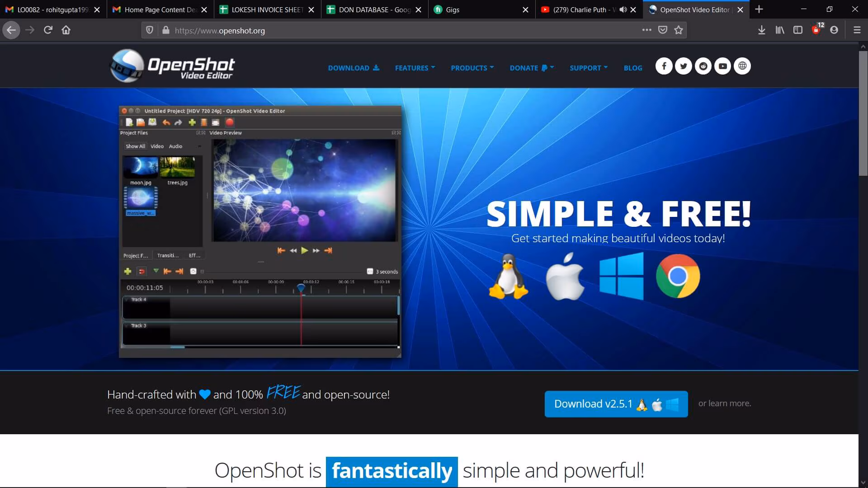Bookmark this page with star icon
This screenshot has height=488, width=868.
(678, 30)
